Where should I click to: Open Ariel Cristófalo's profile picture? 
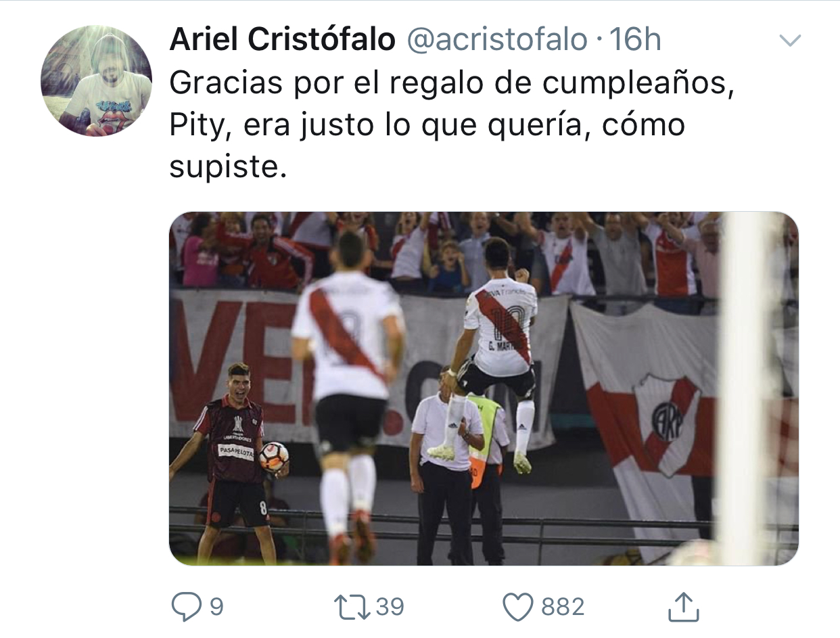[96, 81]
